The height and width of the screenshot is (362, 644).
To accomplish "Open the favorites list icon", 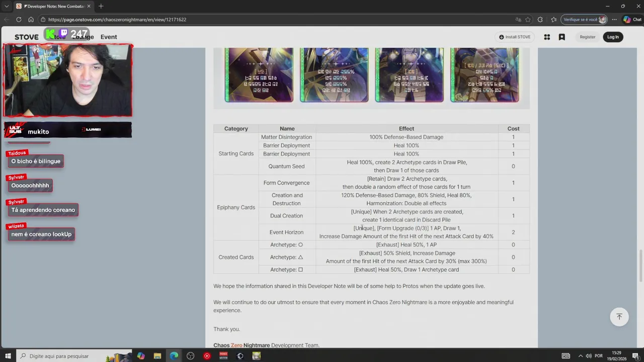I will tap(553, 20).
